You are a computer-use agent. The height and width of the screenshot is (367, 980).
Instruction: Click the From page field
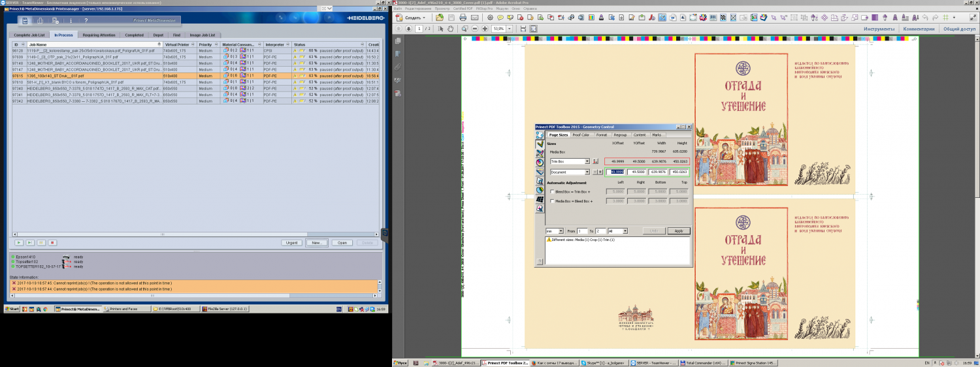(583, 231)
